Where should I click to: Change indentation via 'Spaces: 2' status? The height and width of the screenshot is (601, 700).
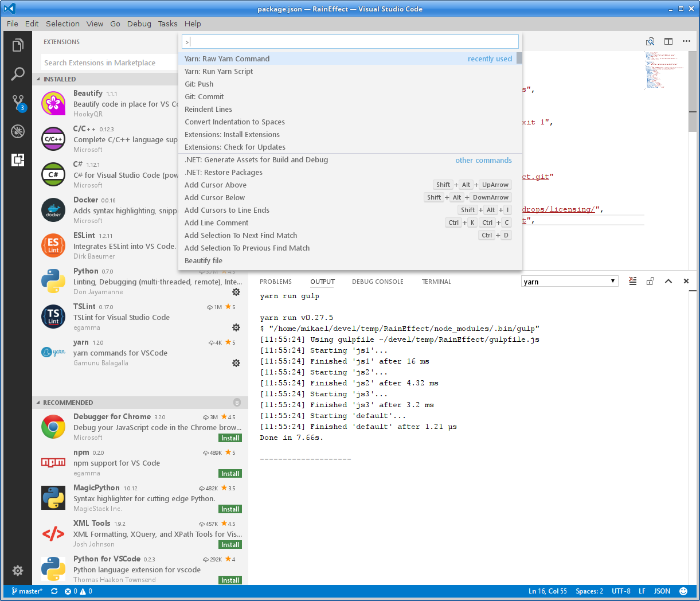coord(589,591)
